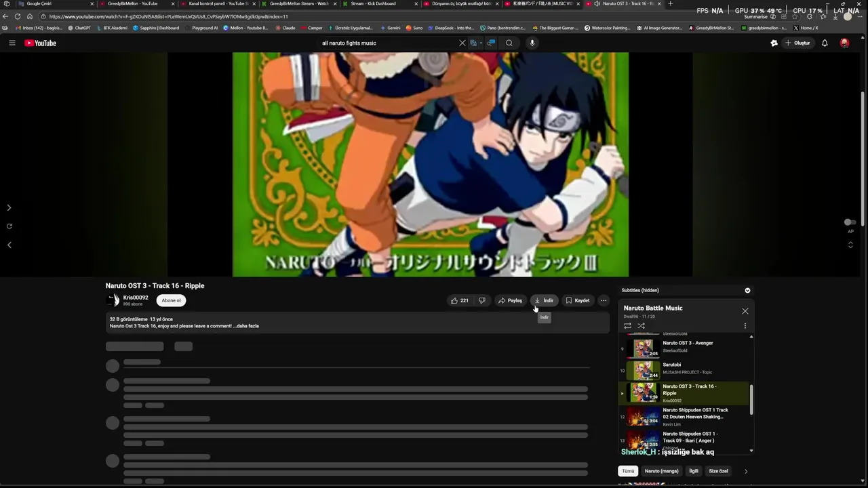Click the left side panel reload icon
This screenshot has width=868, height=488.
click(x=9, y=226)
